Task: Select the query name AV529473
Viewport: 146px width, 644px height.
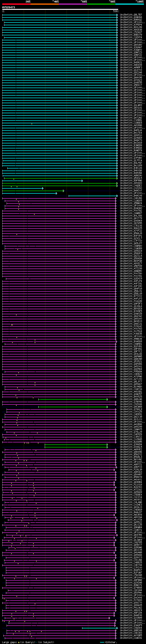Action: [8, 8]
